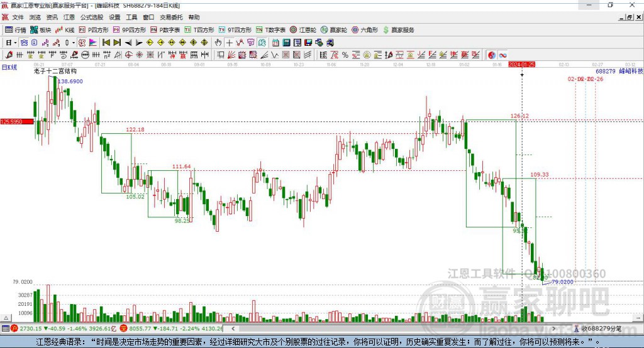
Task: Click the floppy disk save icon
Action: (308, 43)
